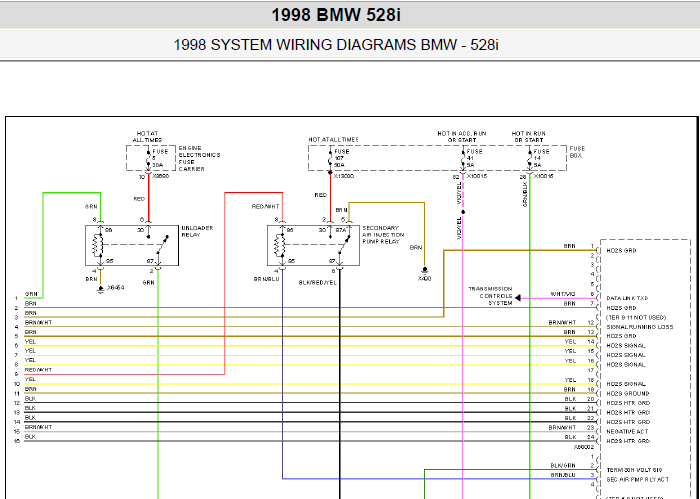
Task: Click the BRN/WHT label at pin 23
Action: (x=562, y=428)
